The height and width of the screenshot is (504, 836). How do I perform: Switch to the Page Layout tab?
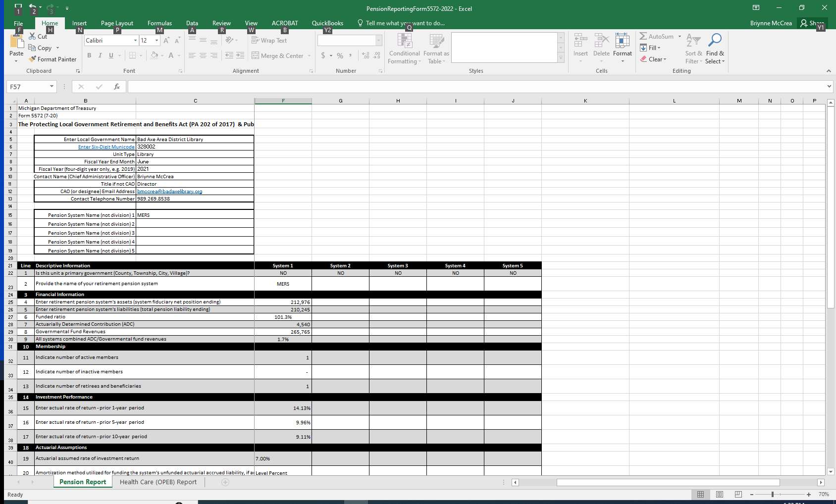[117, 23]
